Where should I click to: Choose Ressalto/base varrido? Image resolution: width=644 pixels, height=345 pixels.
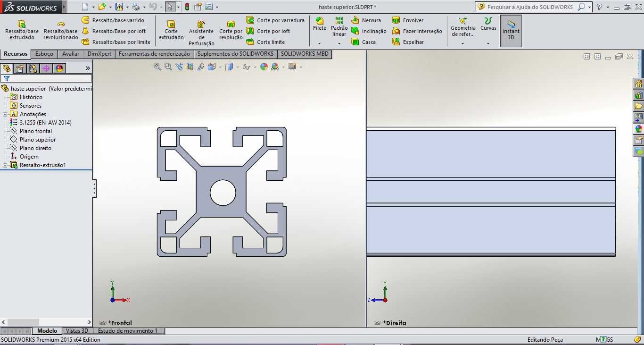(x=113, y=20)
